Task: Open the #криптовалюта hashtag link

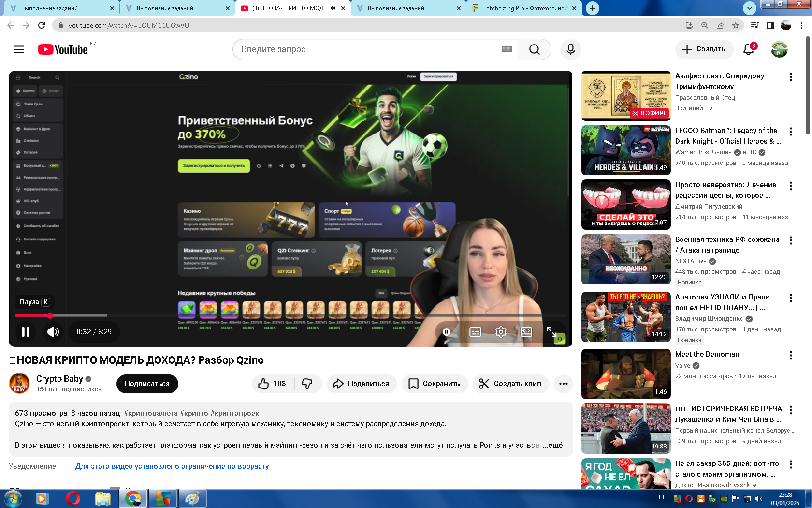Action: [151, 413]
